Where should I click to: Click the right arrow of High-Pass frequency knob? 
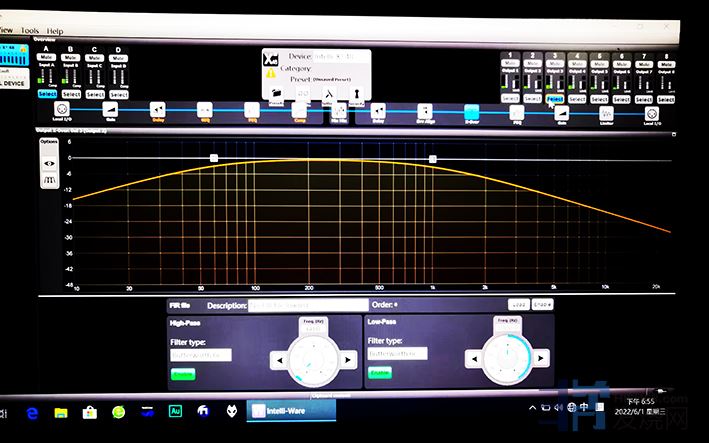click(348, 358)
